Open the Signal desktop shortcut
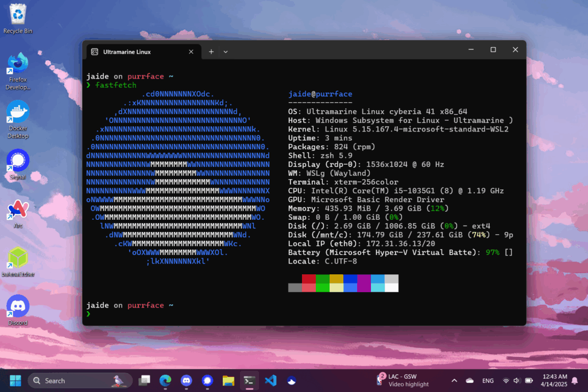Screen dimensions: 588x392 (18, 164)
